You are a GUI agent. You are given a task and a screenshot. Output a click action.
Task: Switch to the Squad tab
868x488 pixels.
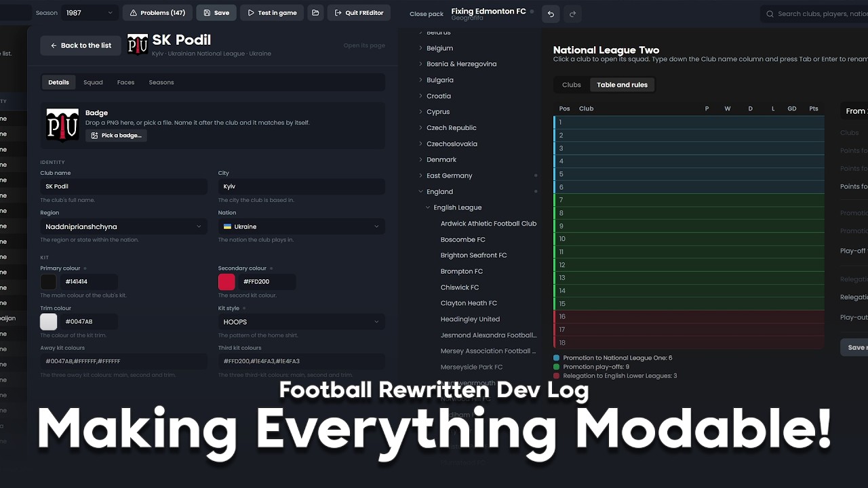click(x=93, y=83)
